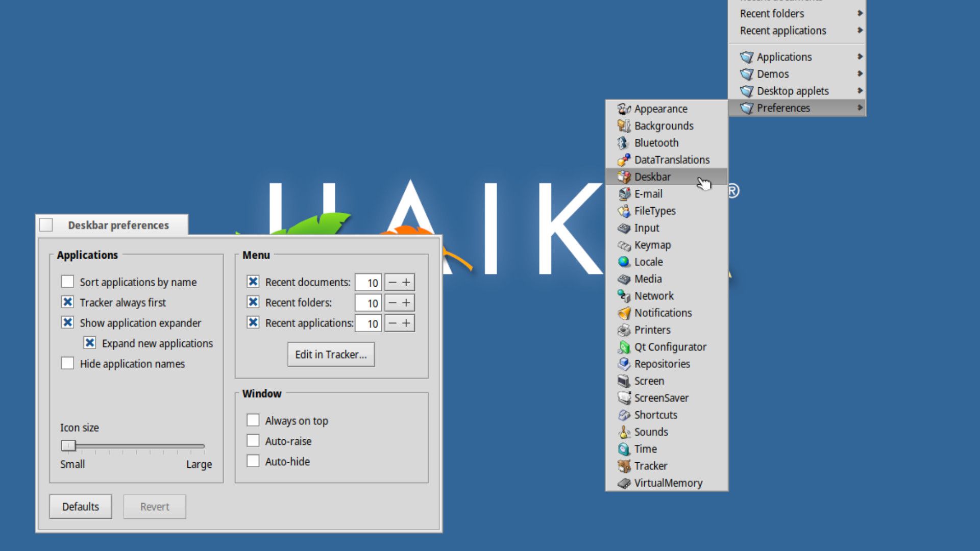
Task: Toggle the Recent folders checkbox
Action: pyautogui.click(x=253, y=302)
